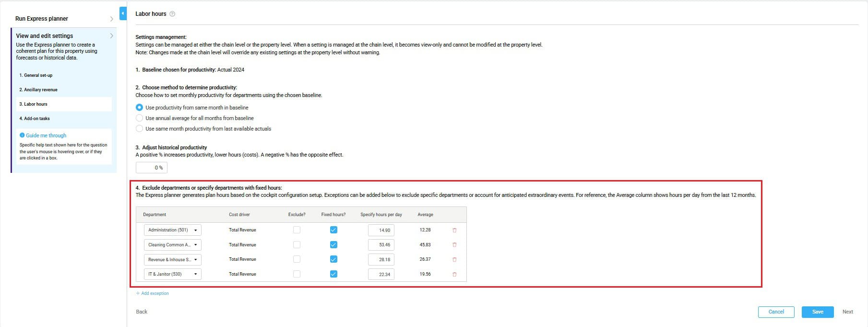Collapse the left sidebar panel arrow
The width and height of the screenshot is (868, 327).
[123, 13]
